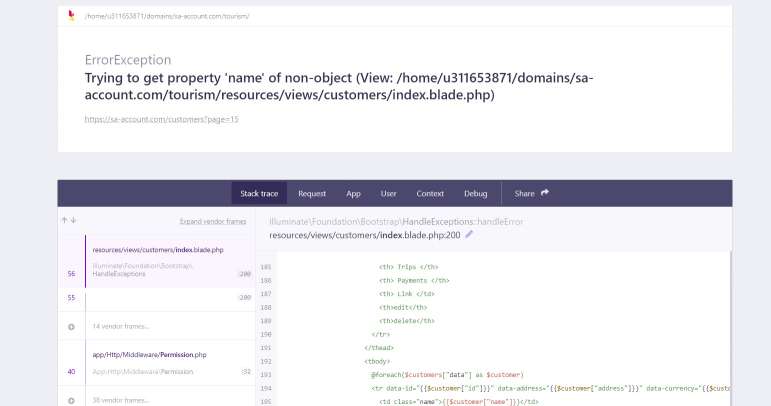771x406 pixels.
Task: Switch to the Request tab
Action: point(312,193)
